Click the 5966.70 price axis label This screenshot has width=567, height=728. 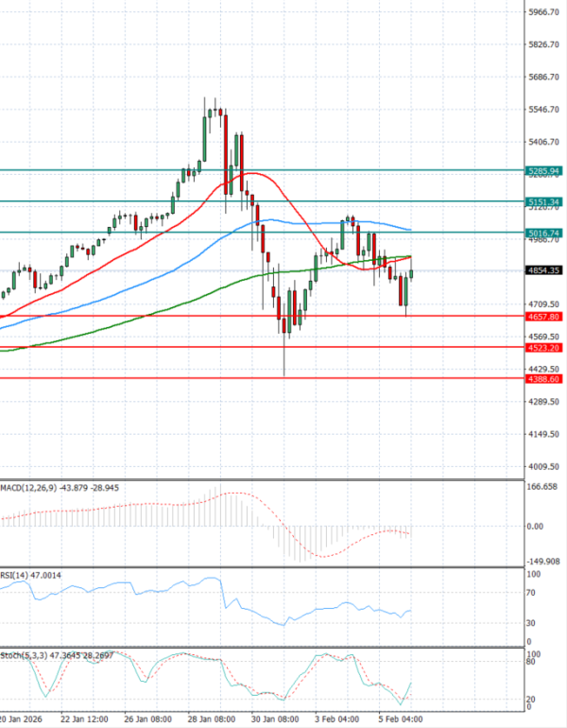[x=543, y=12]
